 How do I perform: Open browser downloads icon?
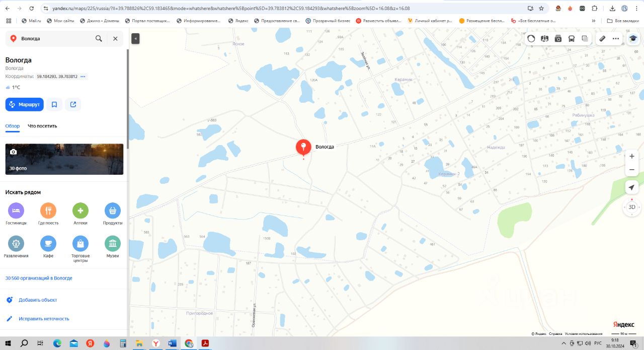612,9
